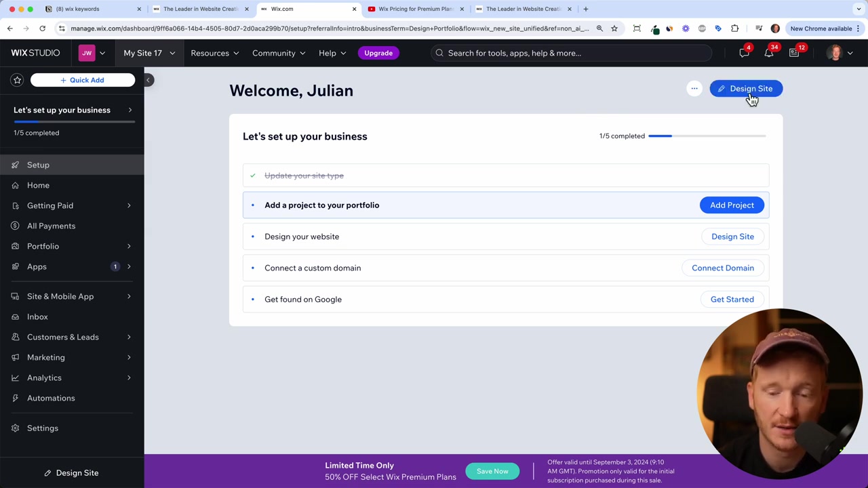Viewport: 868px width, 488px height.
Task: Click the Marketing megaphone icon in sidebar
Action: pos(15,357)
